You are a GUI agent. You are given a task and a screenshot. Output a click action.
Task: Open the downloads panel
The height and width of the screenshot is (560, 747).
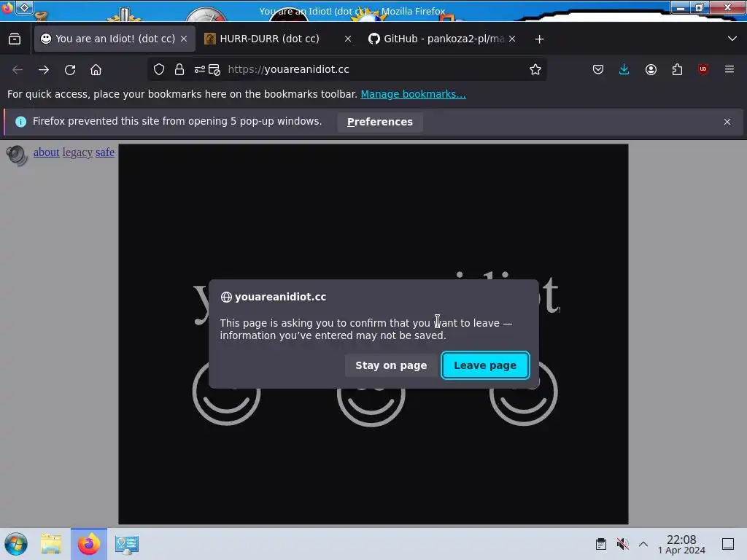(x=624, y=69)
